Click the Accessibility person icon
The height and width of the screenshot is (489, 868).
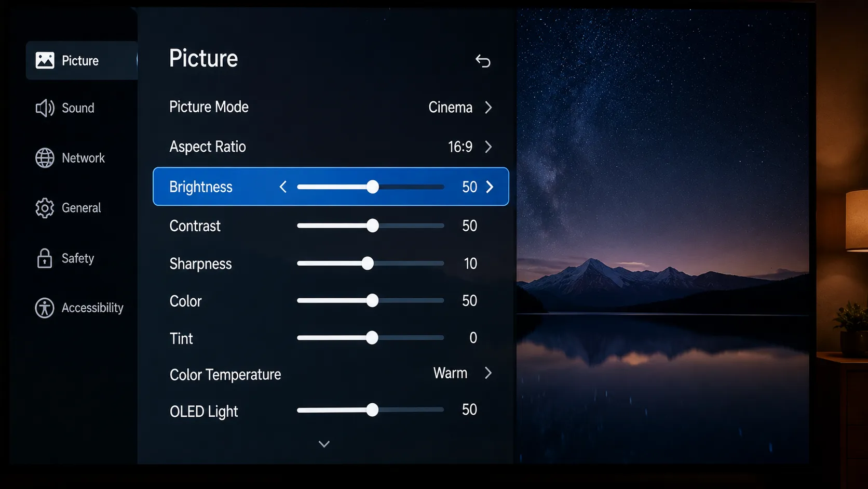(45, 308)
